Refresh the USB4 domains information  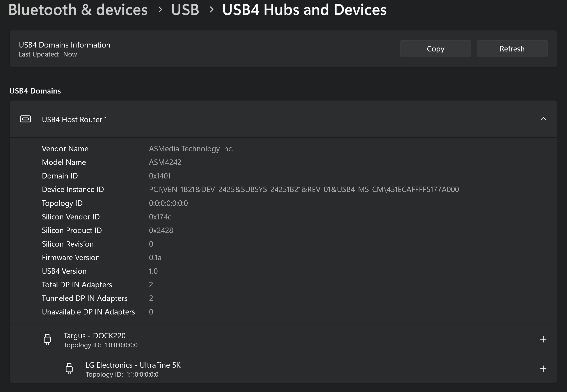pos(512,49)
